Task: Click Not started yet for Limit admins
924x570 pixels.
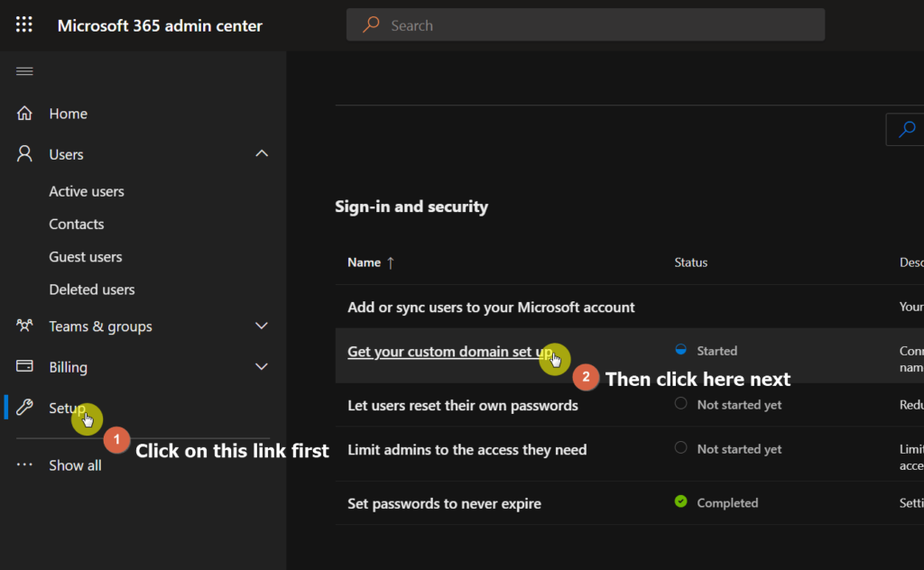Action: point(740,449)
